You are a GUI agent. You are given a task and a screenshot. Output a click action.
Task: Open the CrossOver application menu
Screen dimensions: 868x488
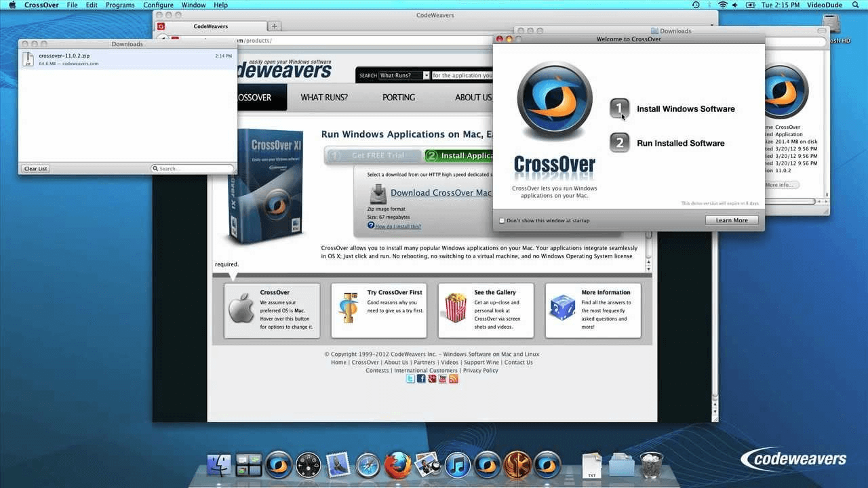tap(41, 5)
